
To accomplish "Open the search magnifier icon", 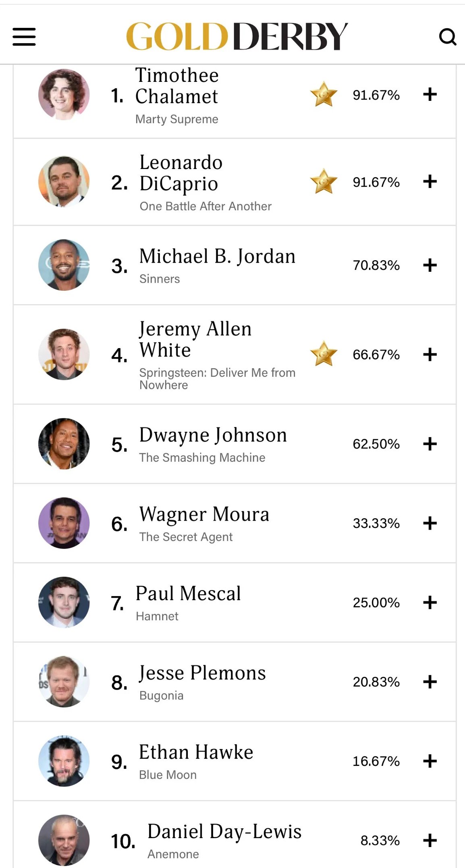I will click(448, 37).
